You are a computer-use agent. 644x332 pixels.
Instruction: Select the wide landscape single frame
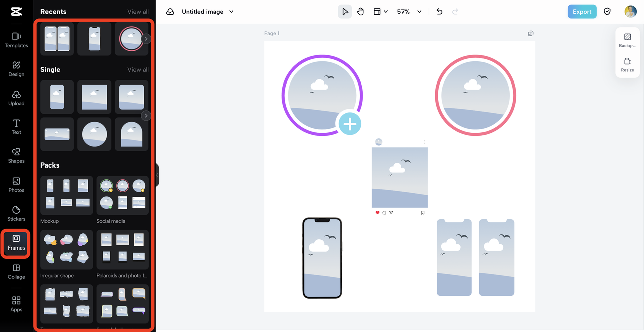tap(57, 134)
